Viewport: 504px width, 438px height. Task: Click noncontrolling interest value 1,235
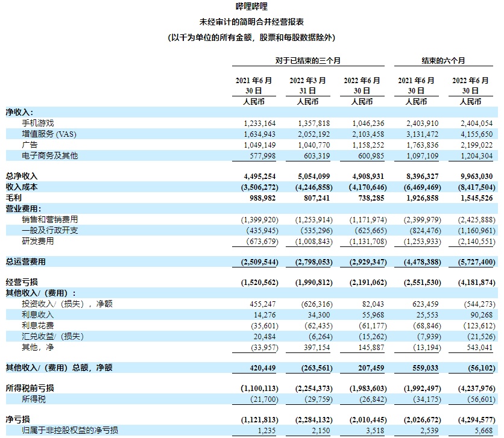267,431
